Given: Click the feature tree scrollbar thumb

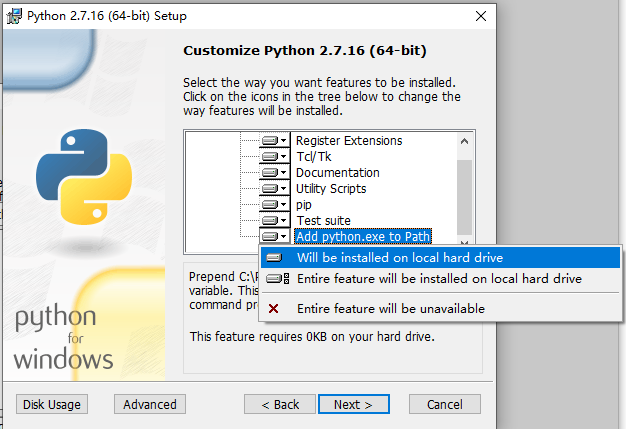Looking at the screenshot, I should (464, 198).
